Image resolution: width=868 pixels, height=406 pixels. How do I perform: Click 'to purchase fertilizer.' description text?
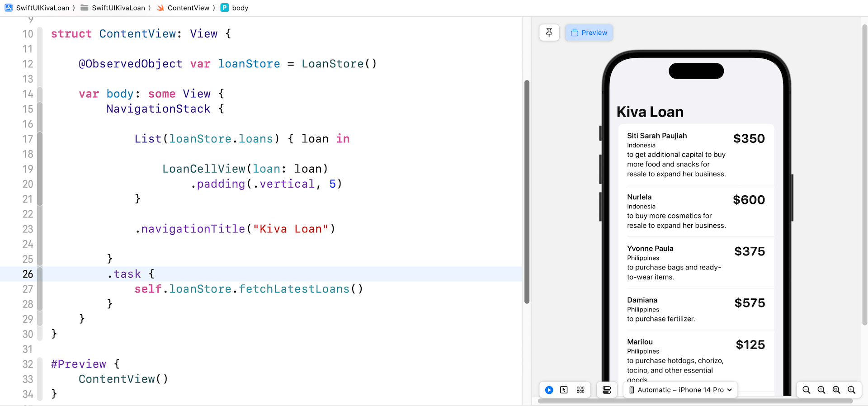(x=661, y=319)
